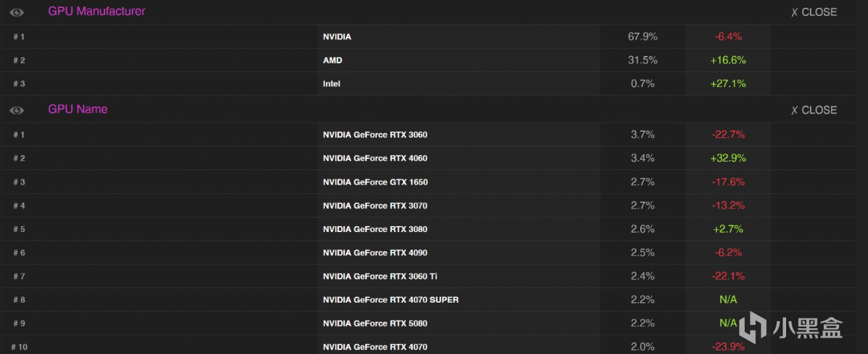This screenshot has width=868, height=354.
Task: Toggle eye icon beside GPU Manufacturer
Action: pyautogui.click(x=17, y=12)
